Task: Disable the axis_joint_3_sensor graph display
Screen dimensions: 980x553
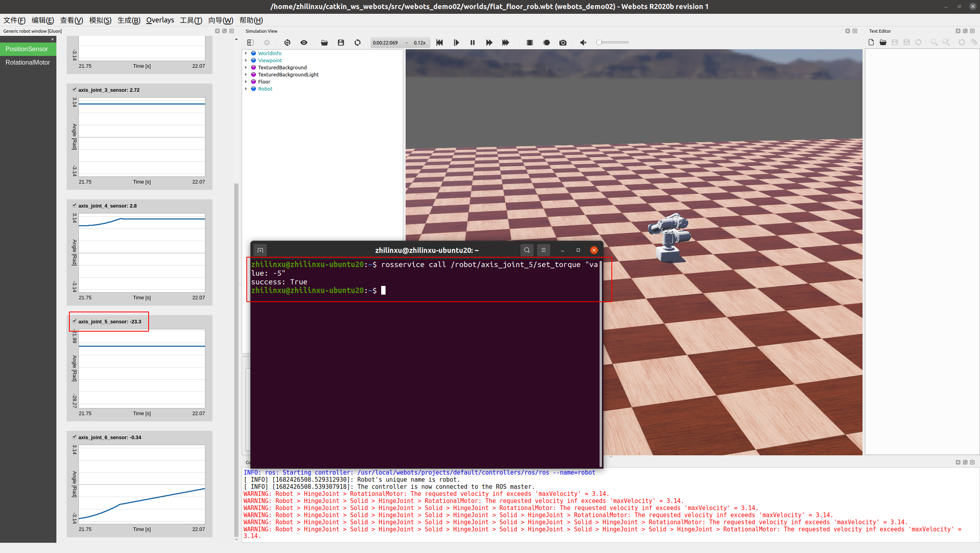Action: point(75,89)
